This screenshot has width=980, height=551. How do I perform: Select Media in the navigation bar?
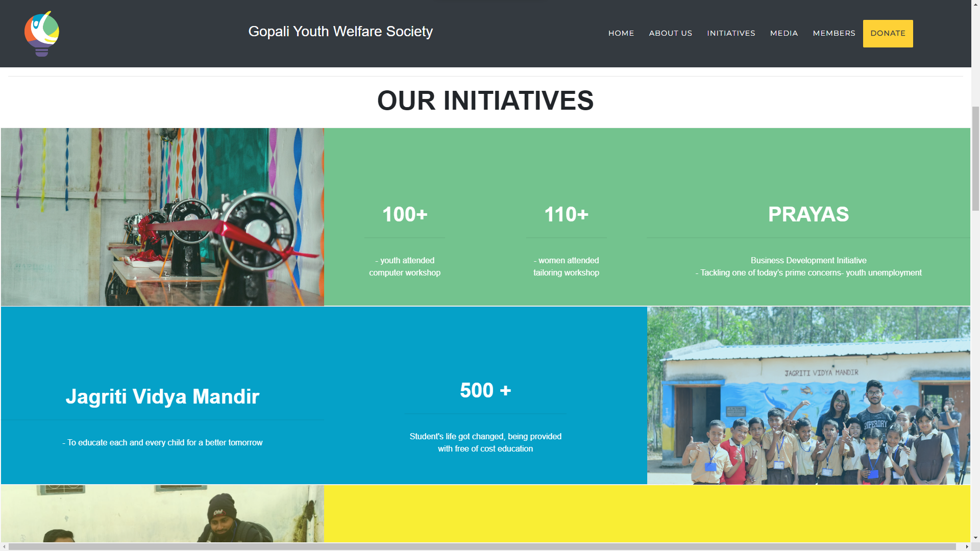[783, 33]
